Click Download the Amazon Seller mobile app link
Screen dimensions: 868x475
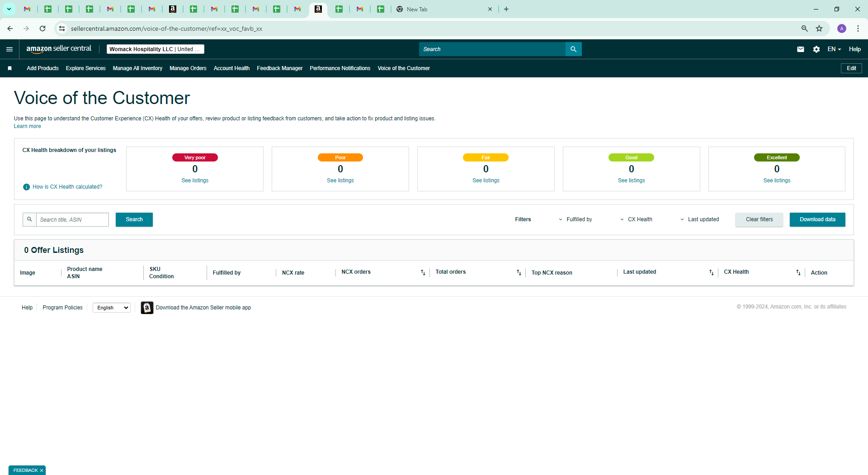203,308
